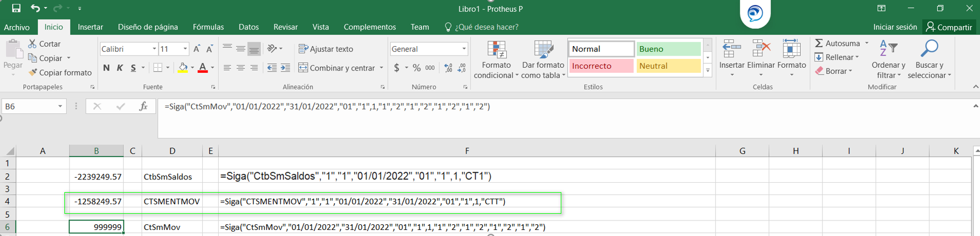Open Ordenar y filtrar menu
Screen dimensions: 980x236
888,59
